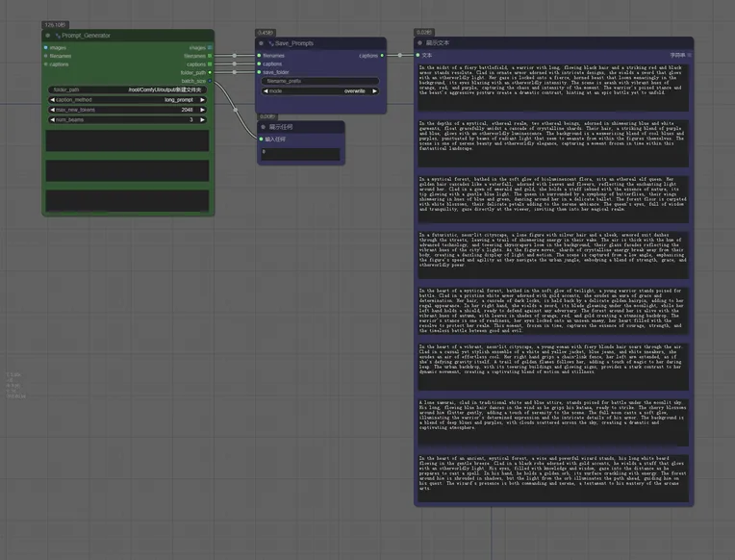Click the save_folder input port on Save_Prompts
The height and width of the screenshot is (560, 735).
click(260, 72)
